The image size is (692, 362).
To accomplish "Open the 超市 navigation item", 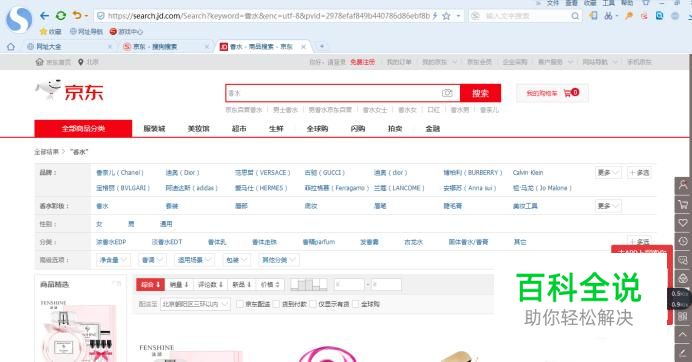I will pyautogui.click(x=239, y=128).
